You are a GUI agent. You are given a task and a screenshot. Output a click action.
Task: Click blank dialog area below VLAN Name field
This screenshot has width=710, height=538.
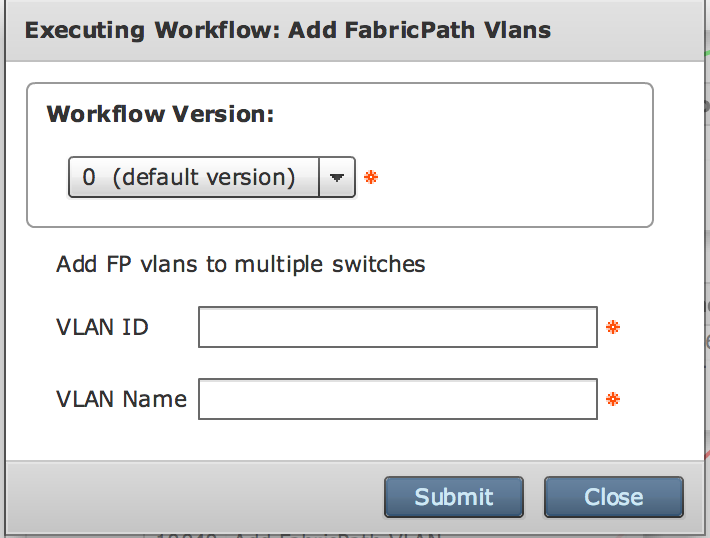[353, 440]
